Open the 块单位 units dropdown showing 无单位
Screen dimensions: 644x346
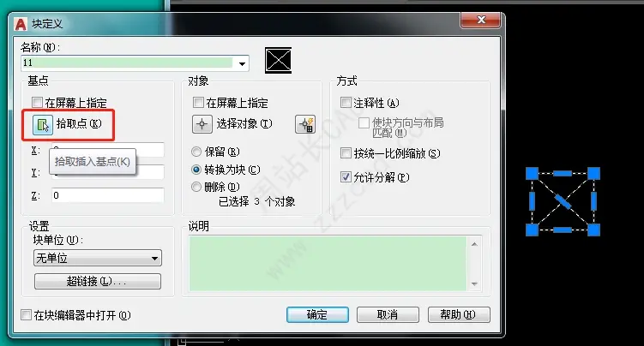[98, 258]
